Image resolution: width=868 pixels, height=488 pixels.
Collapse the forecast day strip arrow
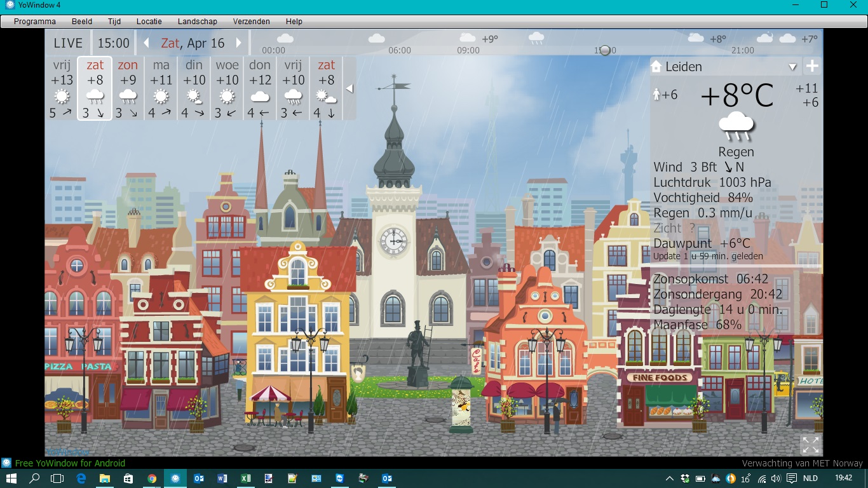(349, 89)
